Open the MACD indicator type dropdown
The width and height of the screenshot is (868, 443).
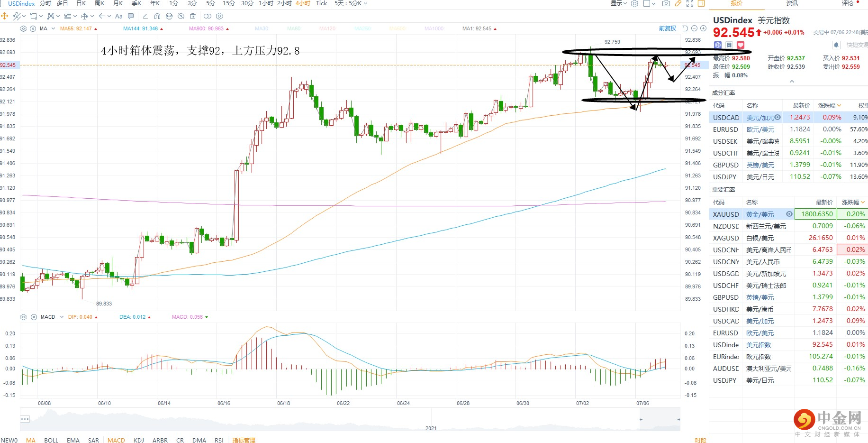pyautogui.click(x=62, y=317)
